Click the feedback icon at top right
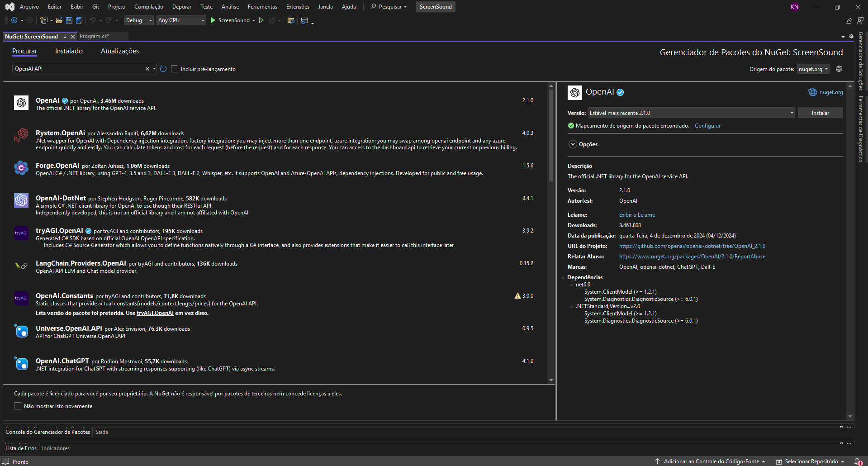868x466 pixels. click(860, 20)
